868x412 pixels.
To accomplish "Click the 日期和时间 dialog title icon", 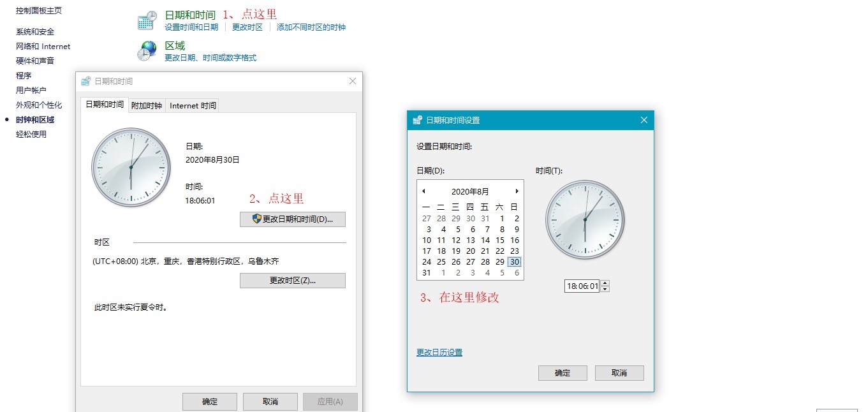I will point(86,82).
